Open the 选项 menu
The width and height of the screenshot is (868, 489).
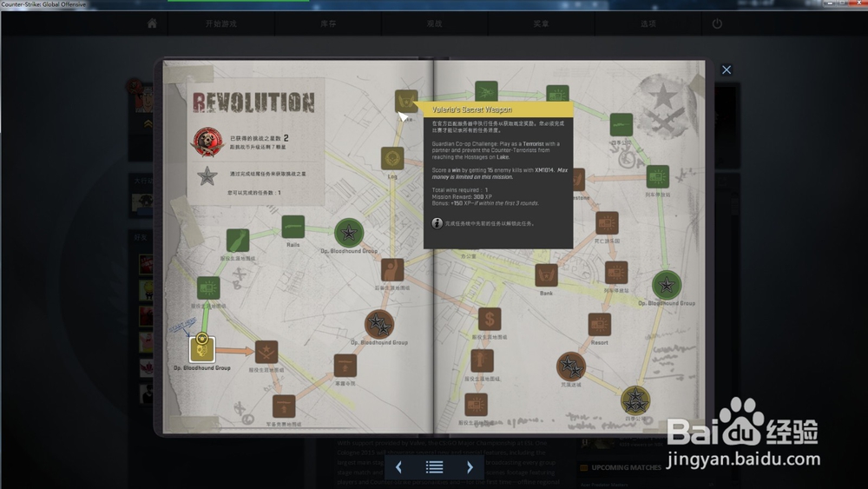[x=648, y=23]
